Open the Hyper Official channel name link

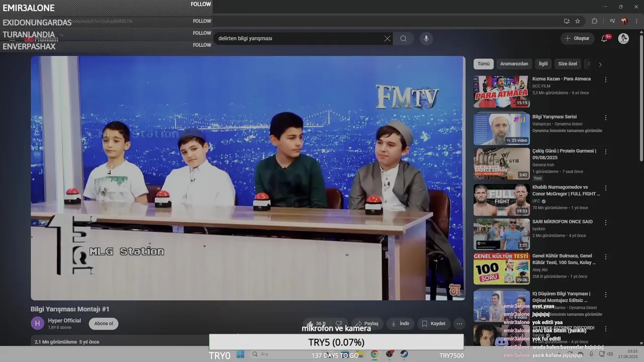[x=64, y=320]
